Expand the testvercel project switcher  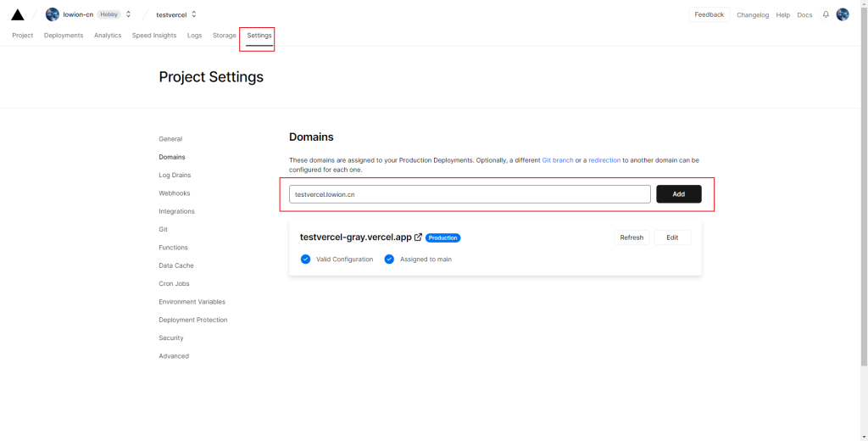[194, 14]
